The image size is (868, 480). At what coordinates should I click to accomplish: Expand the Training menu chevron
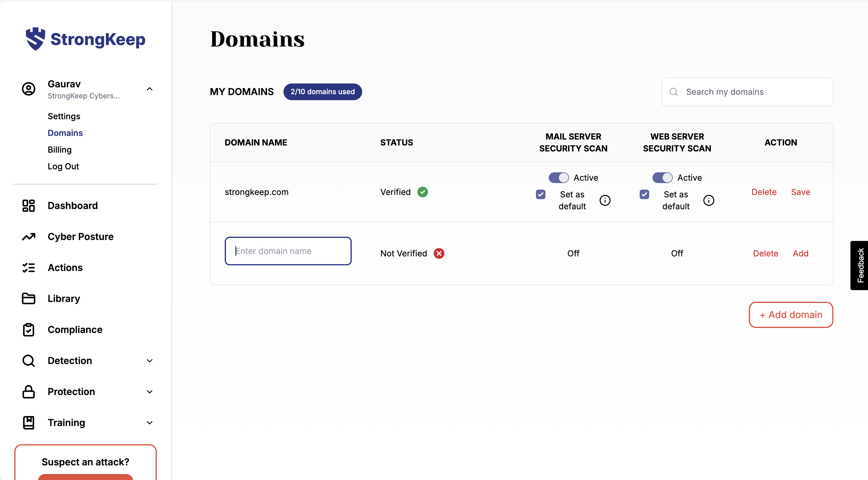150,423
